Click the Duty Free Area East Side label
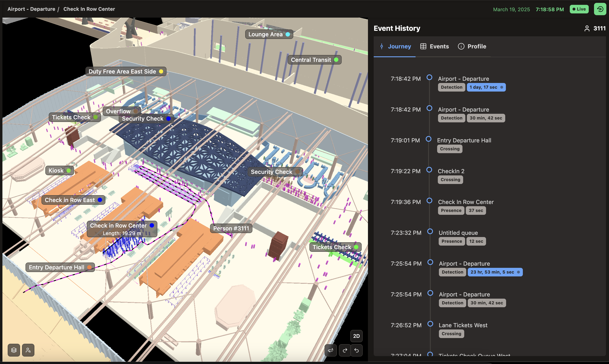 126,71
